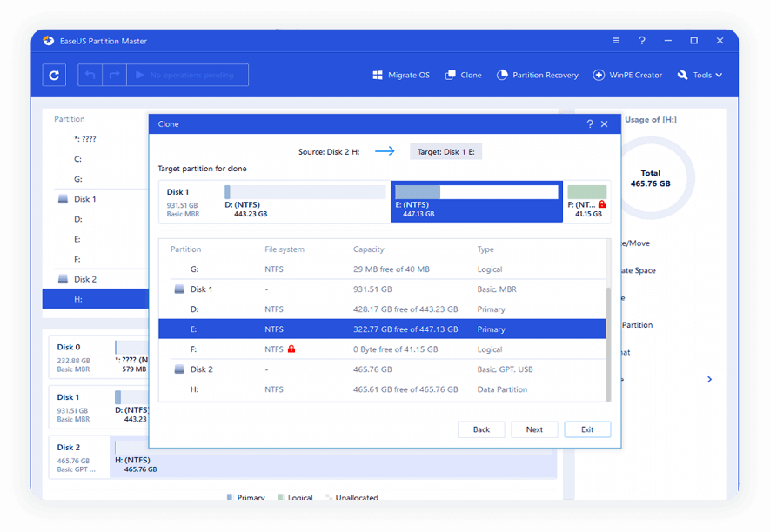The width and height of the screenshot is (770, 532).
Task: Open the hamburger menu in title bar
Action: [x=616, y=41]
